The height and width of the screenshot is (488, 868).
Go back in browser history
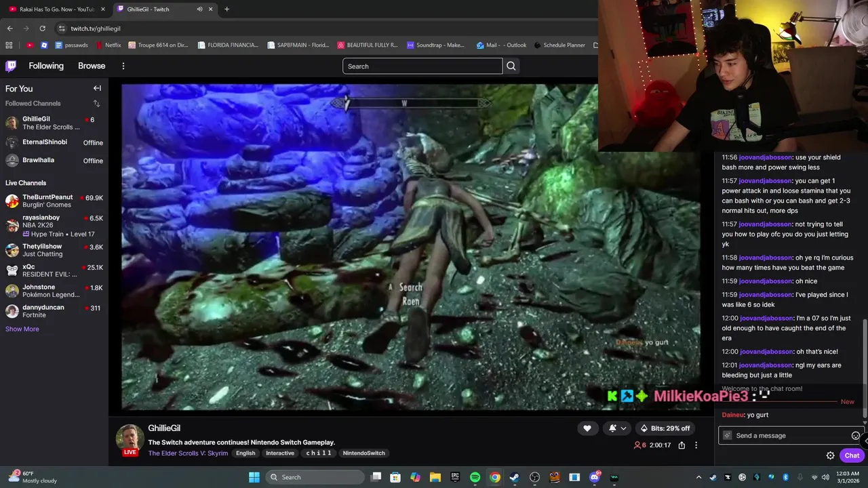[x=9, y=28]
